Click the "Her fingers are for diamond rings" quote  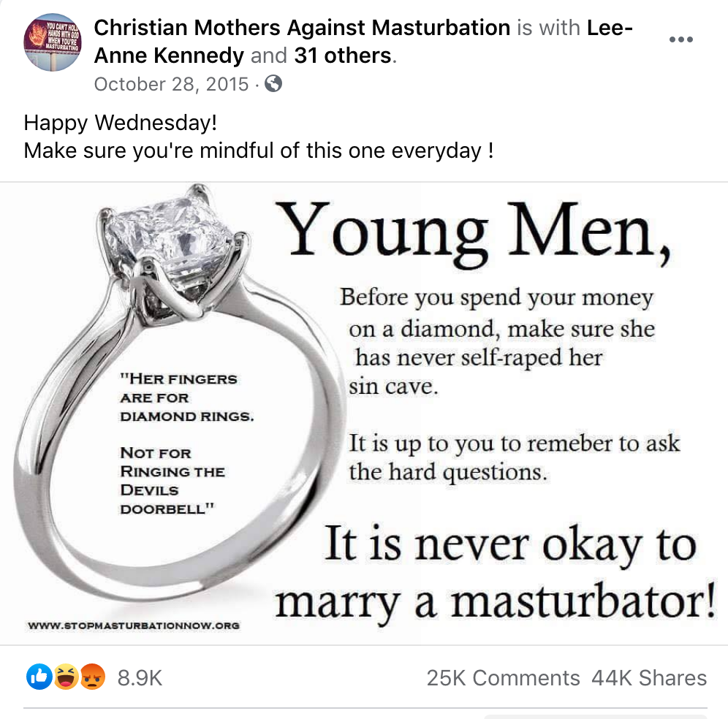pyautogui.click(x=181, y=398)
